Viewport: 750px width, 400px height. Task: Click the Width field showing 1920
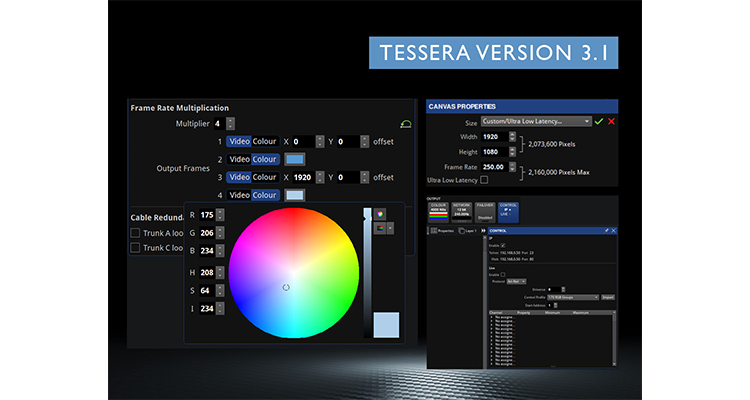[495, 136]
